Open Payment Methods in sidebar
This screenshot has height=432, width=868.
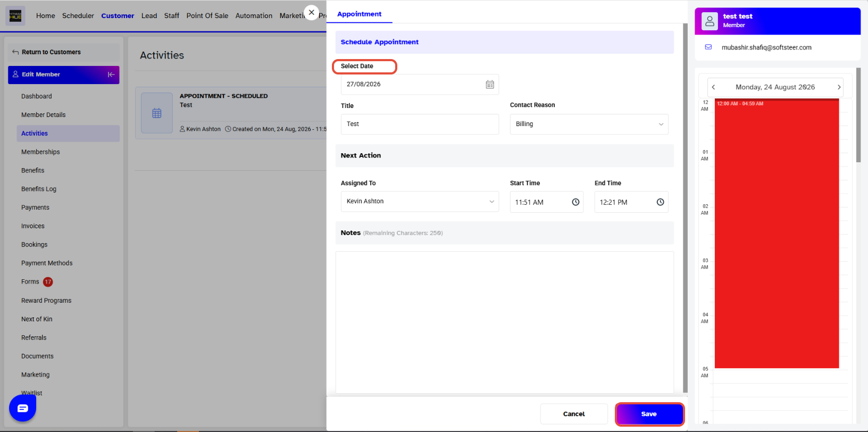pyautogui.click(x=47, y=263)
